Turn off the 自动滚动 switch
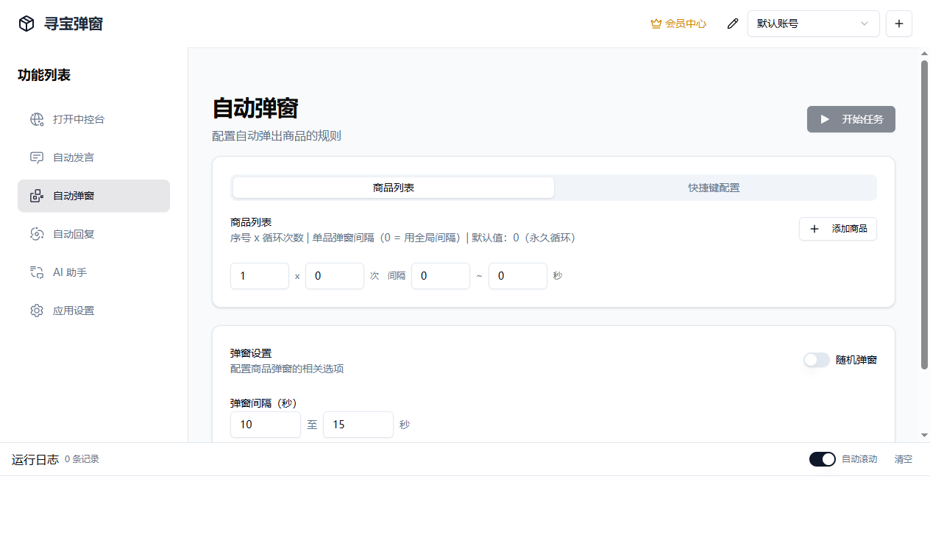Viewport: 930px width, 560px height. tap(823, 459)
